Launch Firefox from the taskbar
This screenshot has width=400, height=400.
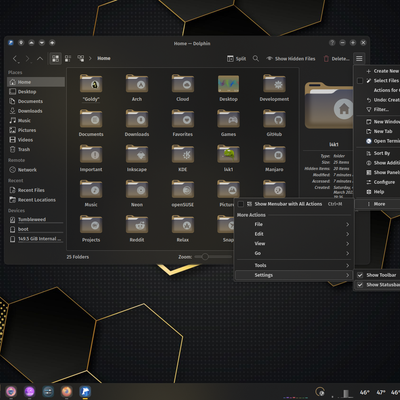[67, 391]
